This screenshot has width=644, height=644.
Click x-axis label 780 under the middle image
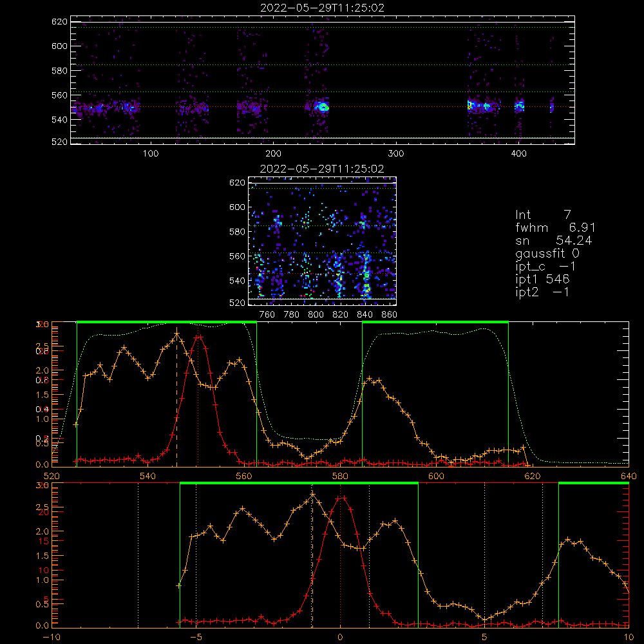[x=292, y=315]
